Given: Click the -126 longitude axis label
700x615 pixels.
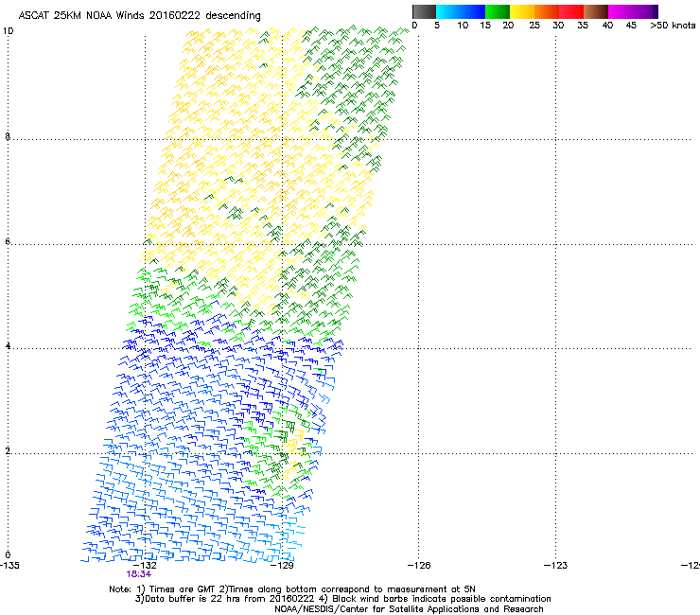Looking at the screenshot, I should 418,565.
